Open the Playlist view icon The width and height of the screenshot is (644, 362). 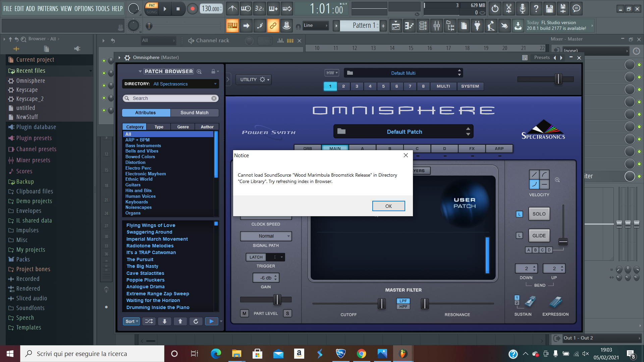[396, 25]
